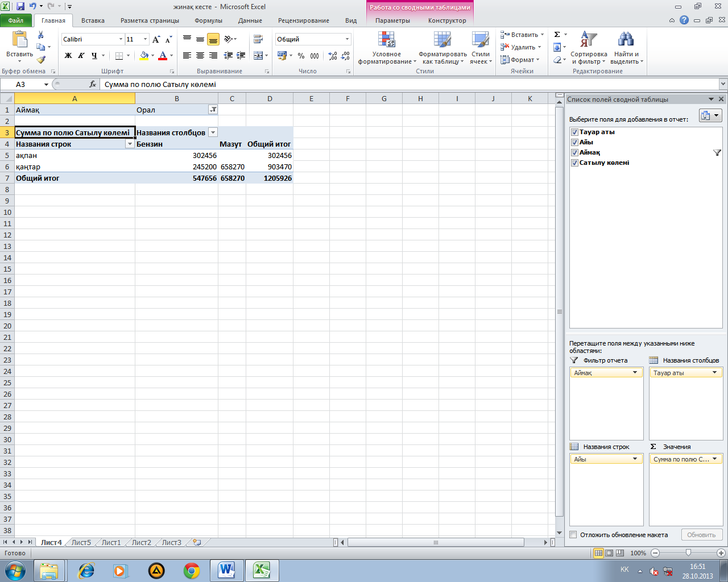The image size is (728, 582).
Task: Open the number format dropdown Общий
Action: point(347,39)
